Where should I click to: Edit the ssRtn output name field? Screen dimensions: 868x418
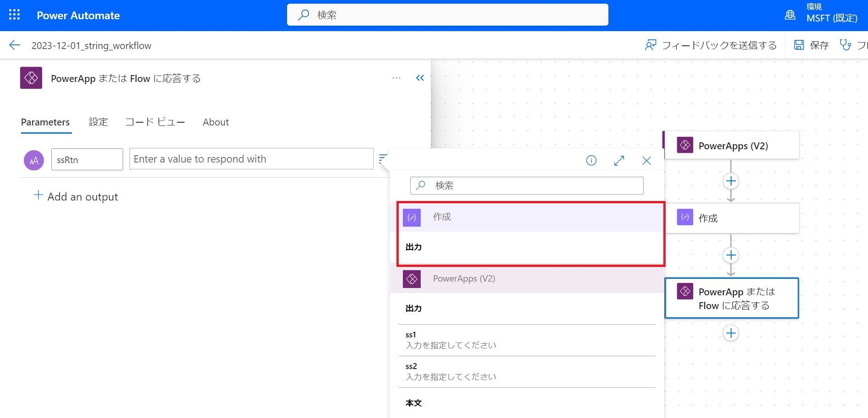(x=87, y=159)
